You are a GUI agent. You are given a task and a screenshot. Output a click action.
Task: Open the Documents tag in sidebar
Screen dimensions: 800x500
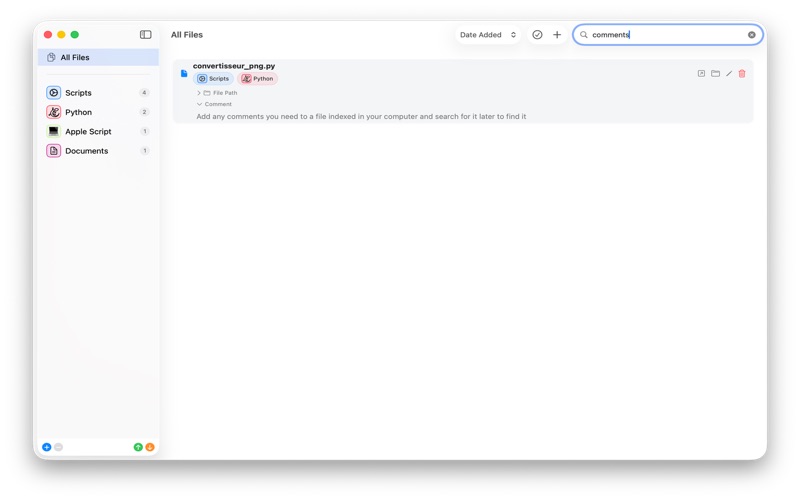[x=98, y=151]
